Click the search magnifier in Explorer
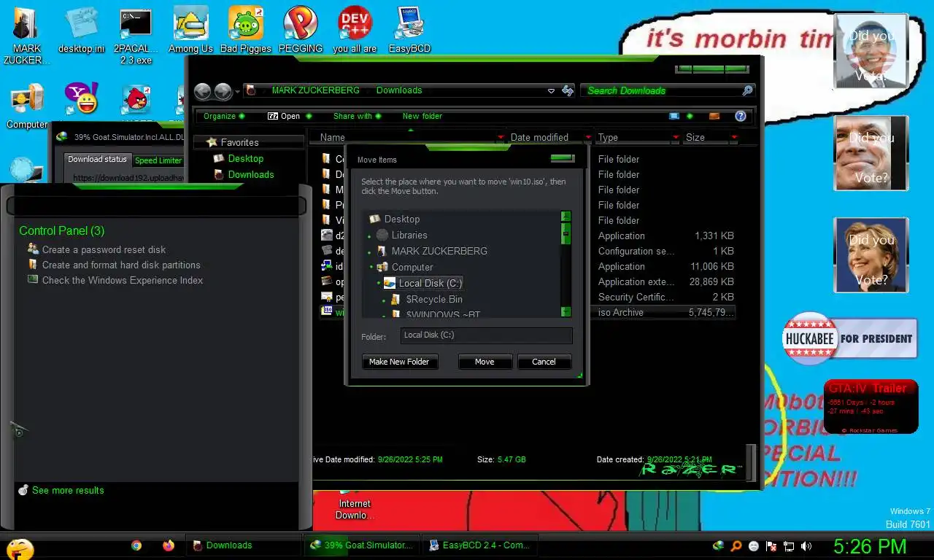This screenshot has height=560, width=934. pos(747,90)
